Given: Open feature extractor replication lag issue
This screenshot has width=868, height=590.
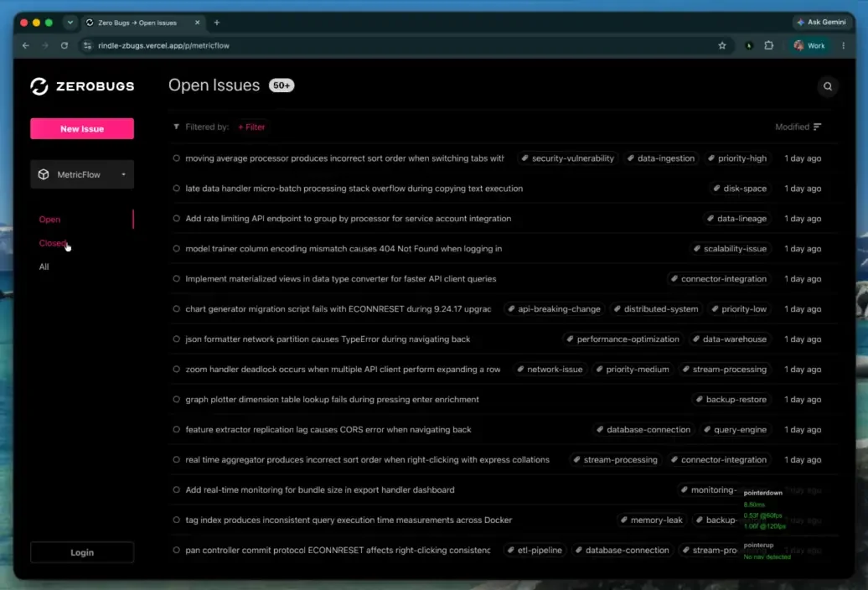Looking at the screenshot, I should pos(328,429).
